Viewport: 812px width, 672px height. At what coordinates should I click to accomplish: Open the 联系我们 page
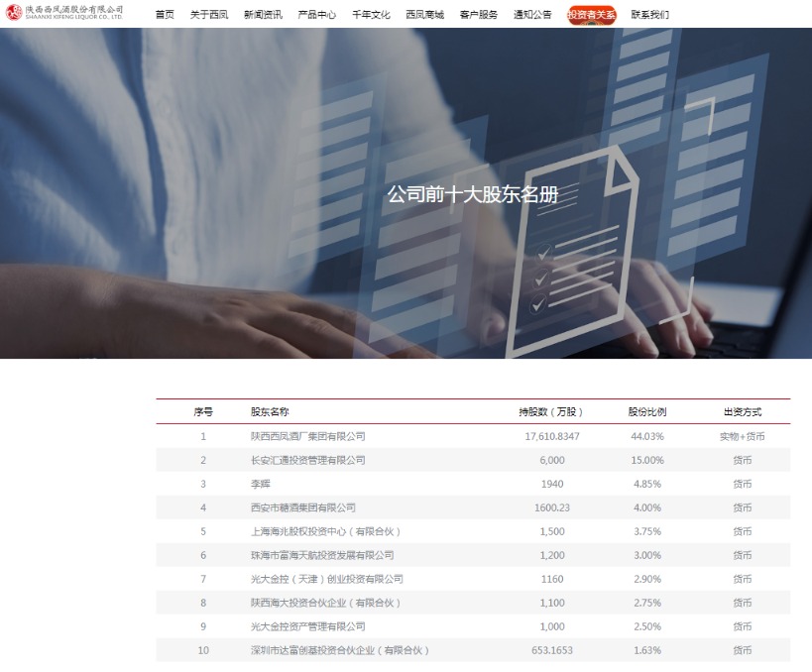point(650,15)
